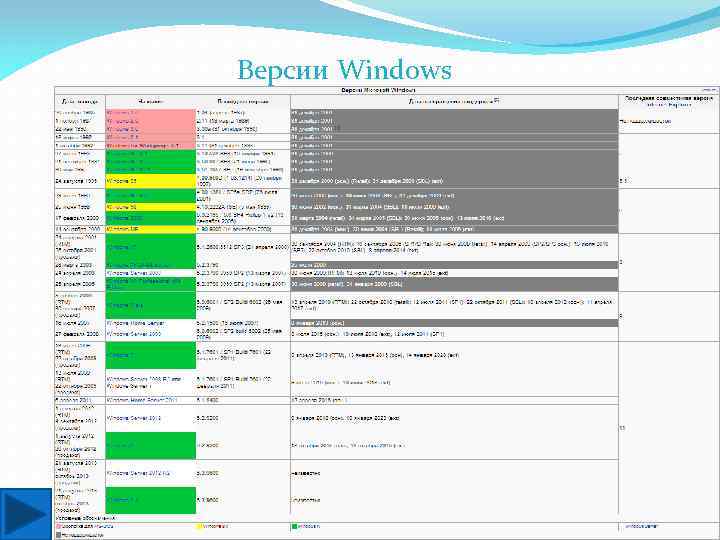Open the 'Windows Server 2008' link
The width and height of the screenshot is (720, 540).
click(x=134, y=334)
